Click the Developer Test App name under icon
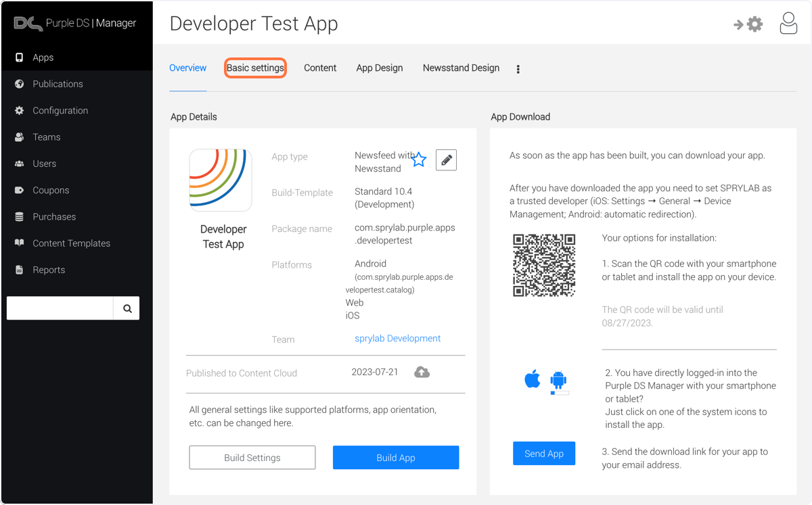Image resolution: width=812 pixels, height=505 pixels. tap(223, 237)
